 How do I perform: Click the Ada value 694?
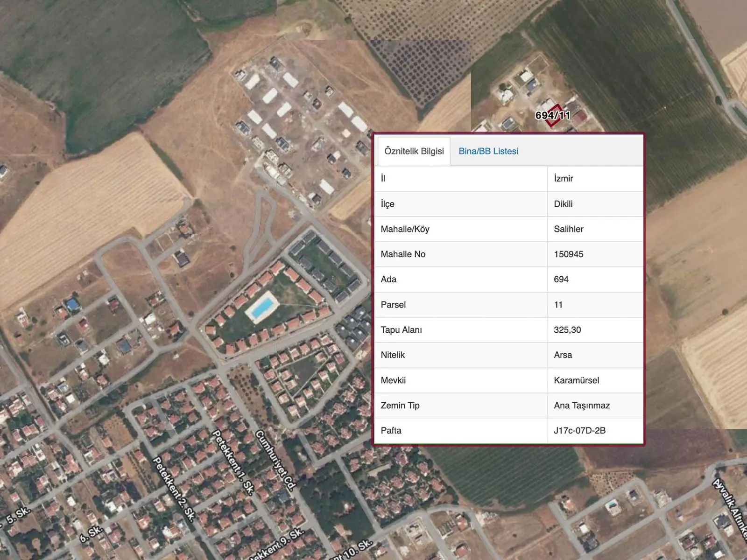click(561, 279)
